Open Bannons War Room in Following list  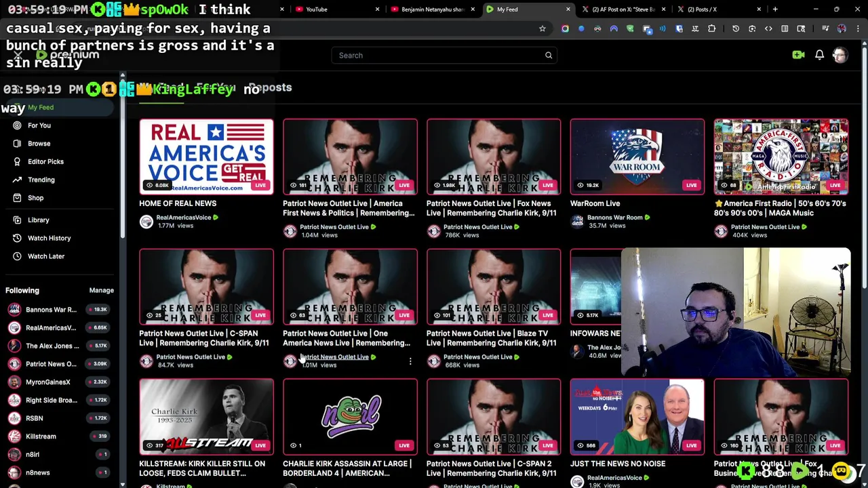click(60, 310)
